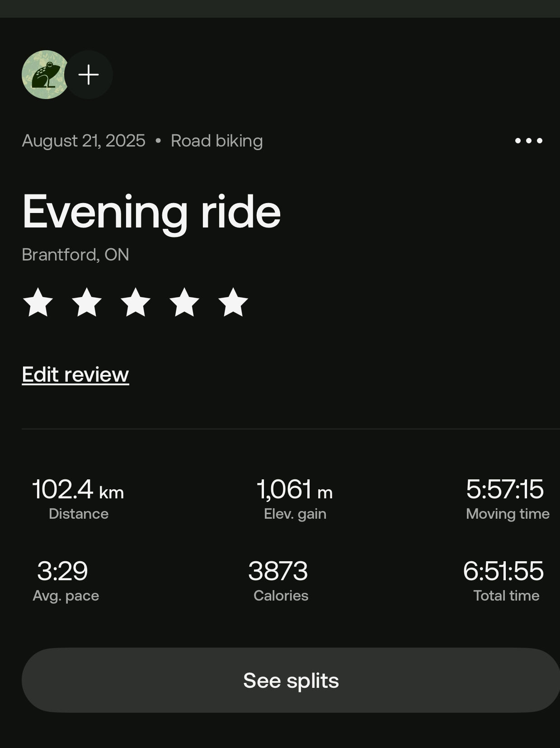560x748 pixels.
Task: Open the three-dot more options menu
Action: click(528, 141)
